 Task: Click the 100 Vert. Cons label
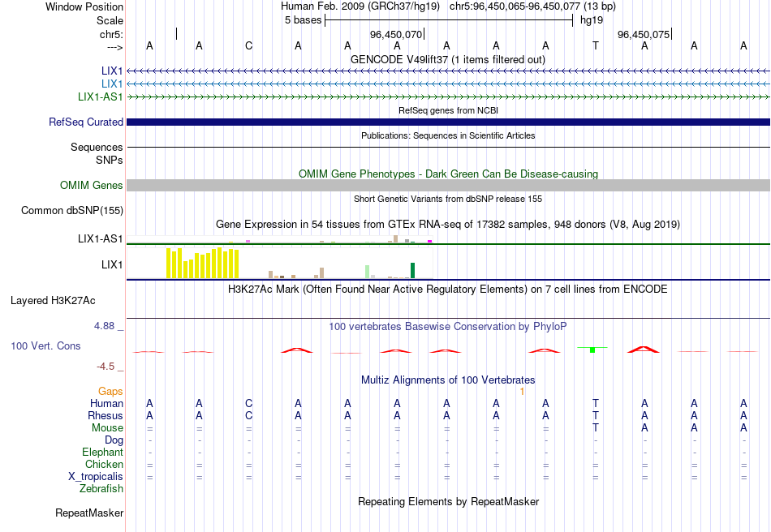coord(45,345)
